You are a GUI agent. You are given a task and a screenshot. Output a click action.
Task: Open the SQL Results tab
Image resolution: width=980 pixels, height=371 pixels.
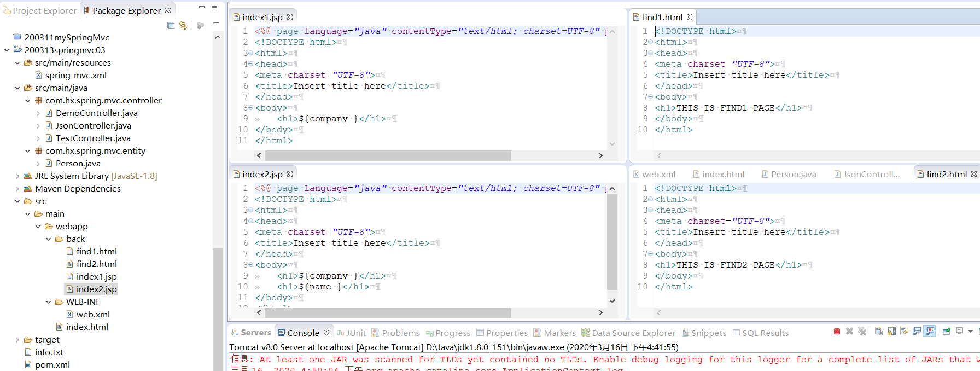[761, 333]
